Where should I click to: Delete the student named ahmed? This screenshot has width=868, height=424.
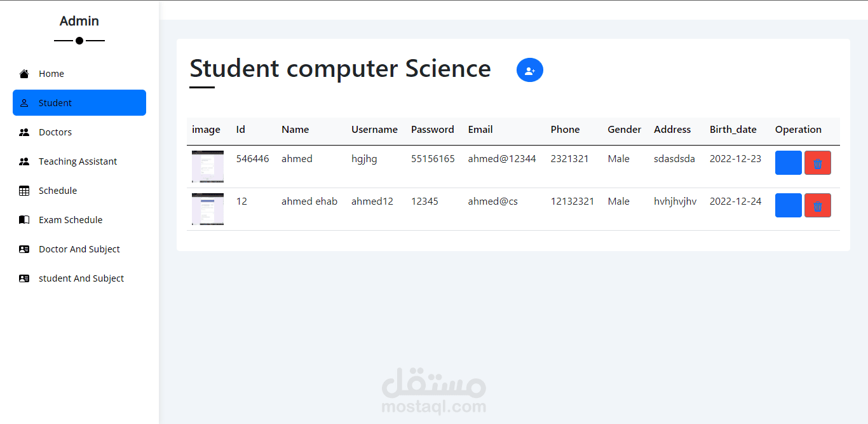click(x=818, y=163)
